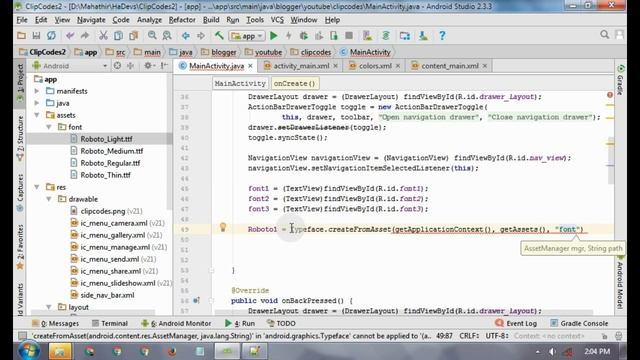Collapse the font folder
Image resolution: width=640 pixels, height=360 pixels.
point(49,127)
